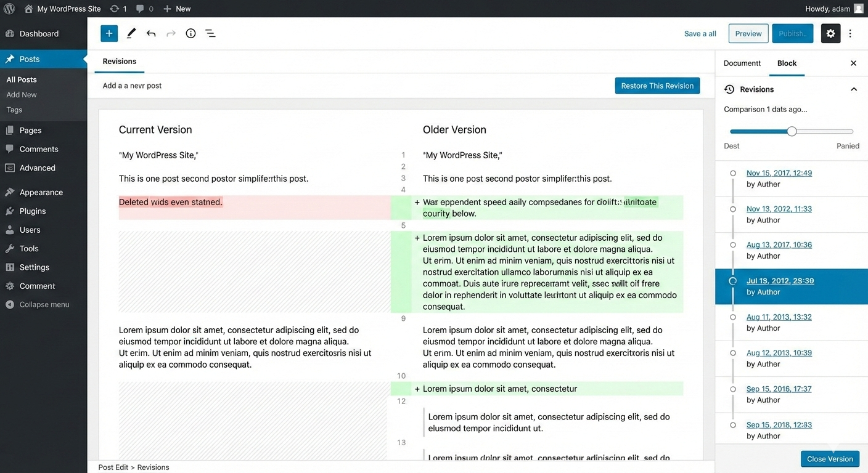Select the Sep 15, 2016, 17:37 revision marker
The height and width of the screenshot is (473, 868).
point(733,389)
